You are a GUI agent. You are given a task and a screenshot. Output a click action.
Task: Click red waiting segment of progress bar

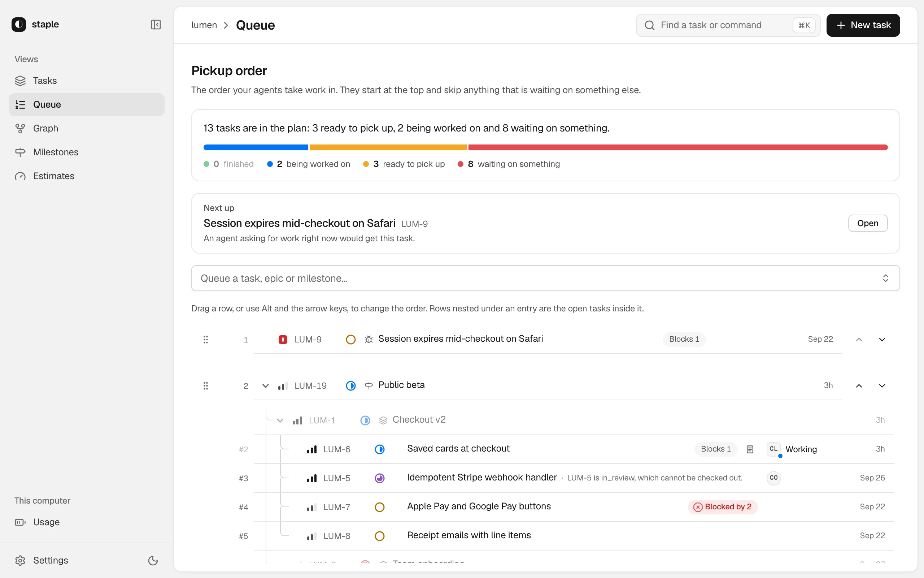coord(678,147)
